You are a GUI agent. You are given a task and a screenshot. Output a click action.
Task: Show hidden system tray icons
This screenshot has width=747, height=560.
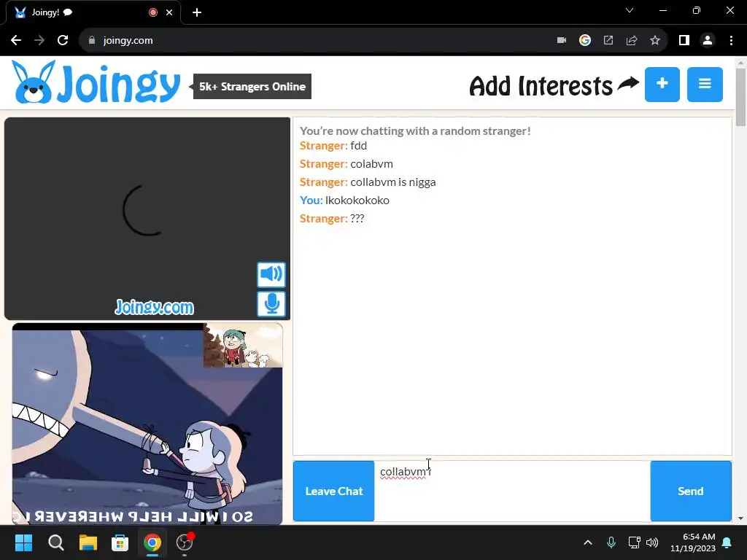[588, 542]
